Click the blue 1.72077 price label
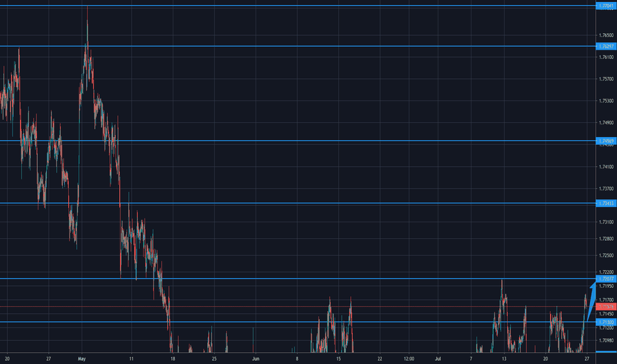Screen dimensions: 617x364 point(606,279)
